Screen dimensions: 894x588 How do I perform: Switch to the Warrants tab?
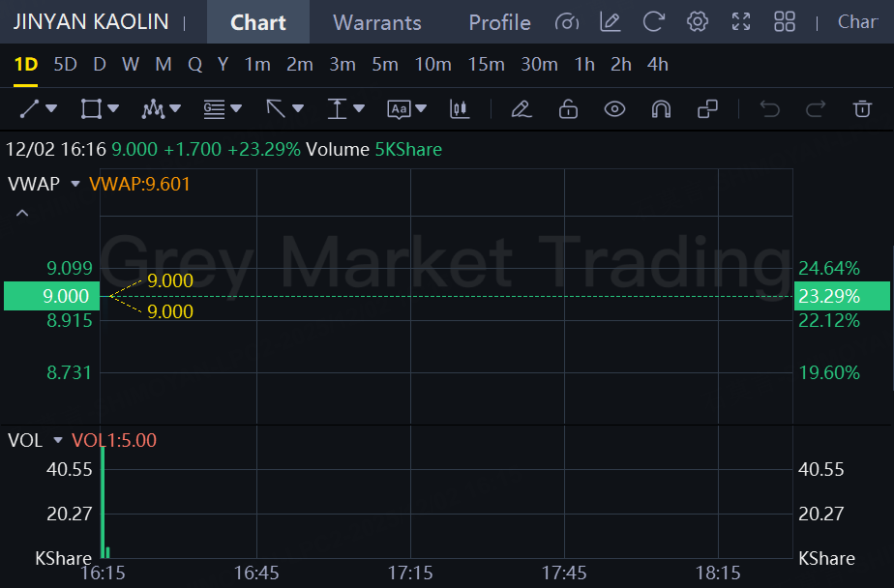(x=377, y=21)
